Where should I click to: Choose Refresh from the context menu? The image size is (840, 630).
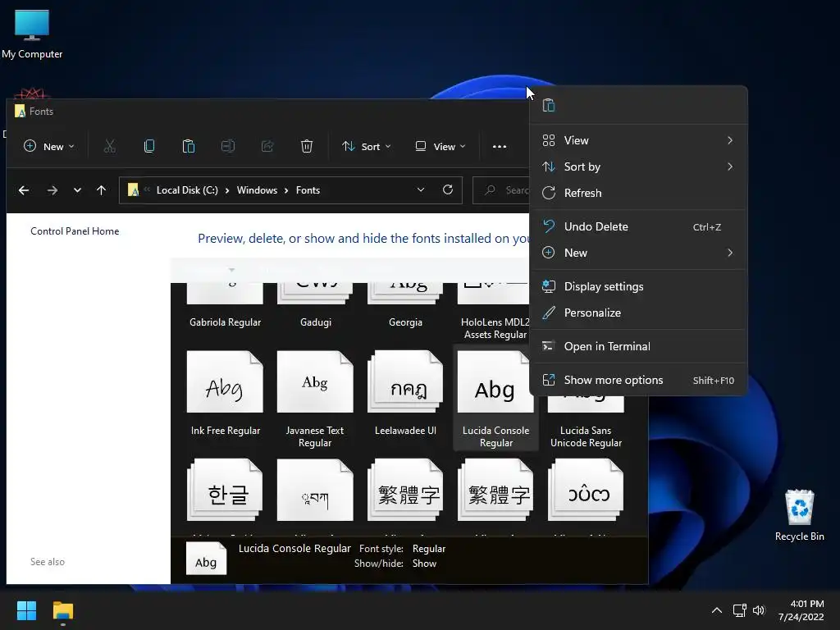coord(638,193)
